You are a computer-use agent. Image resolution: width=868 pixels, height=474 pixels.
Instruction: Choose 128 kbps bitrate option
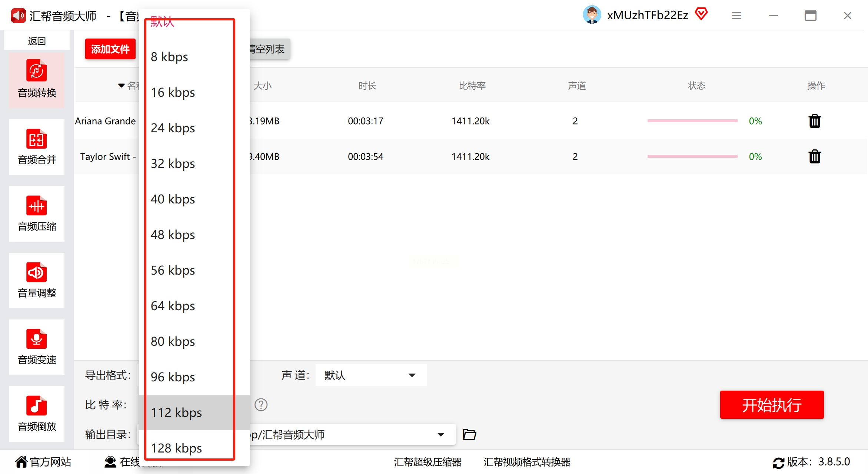click(176, 448)
